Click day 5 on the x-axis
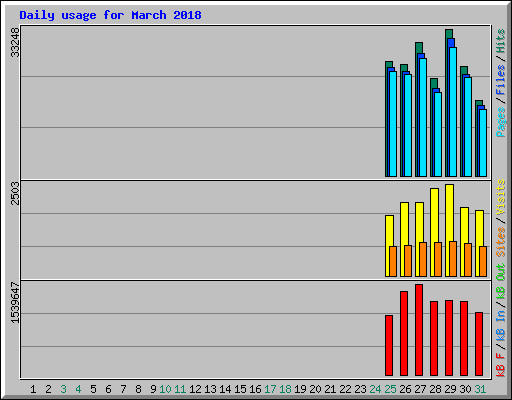 (93, 389)
